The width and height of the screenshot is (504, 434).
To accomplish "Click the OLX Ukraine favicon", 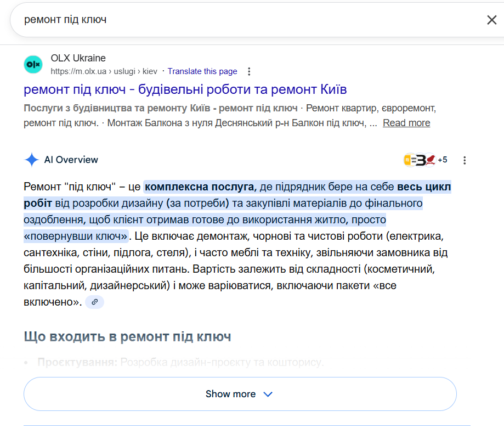I will click(33, 64).
